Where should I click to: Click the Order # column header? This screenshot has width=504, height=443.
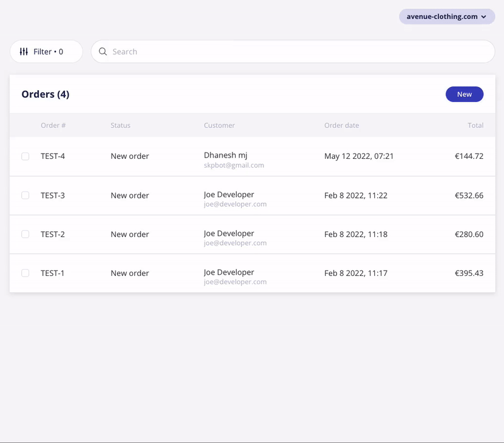(x=53, y=125)
